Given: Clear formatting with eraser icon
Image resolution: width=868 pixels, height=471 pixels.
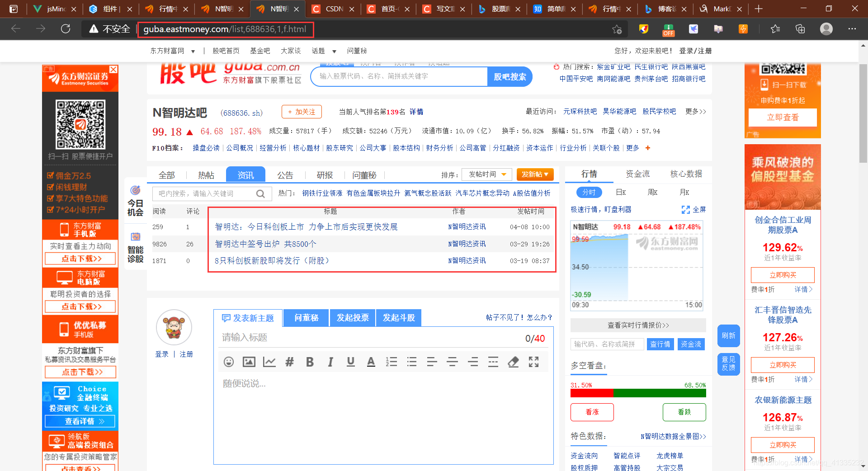Looking at the screenshot, I should [514, 362].
